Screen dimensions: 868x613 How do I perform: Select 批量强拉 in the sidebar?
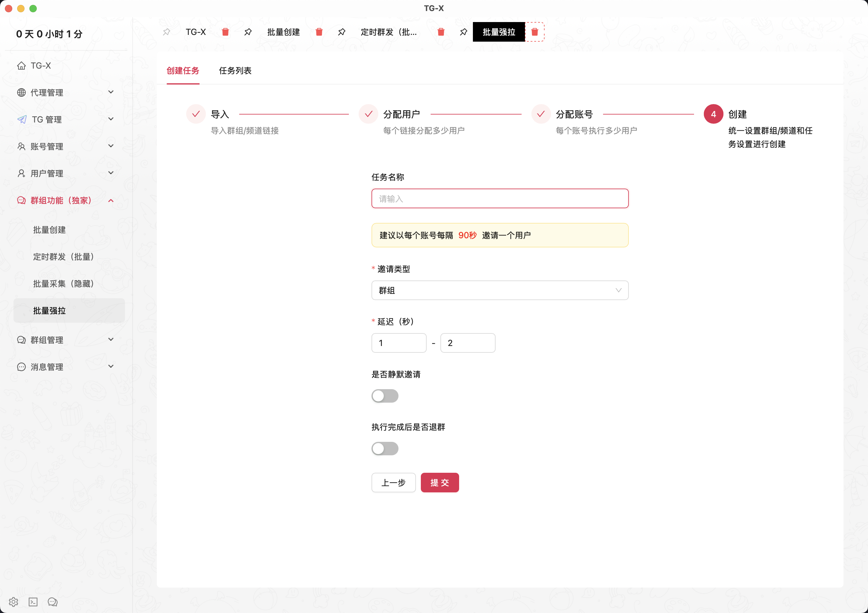coord(69,311)
